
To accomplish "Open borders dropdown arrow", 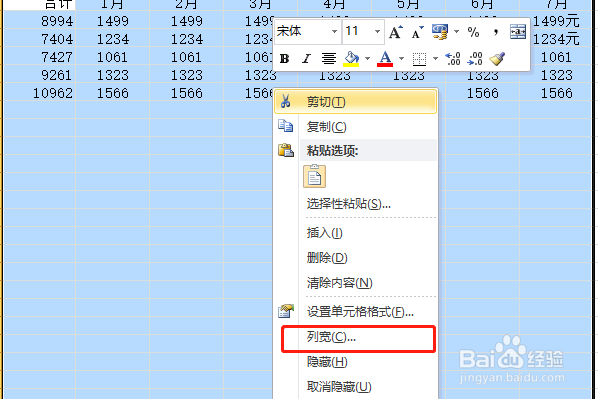I will 435,59.
